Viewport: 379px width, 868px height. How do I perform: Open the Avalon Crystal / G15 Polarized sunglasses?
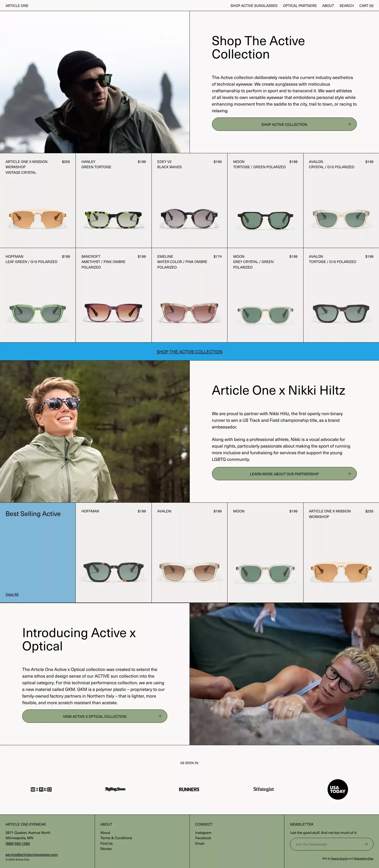tap(341, 200)
